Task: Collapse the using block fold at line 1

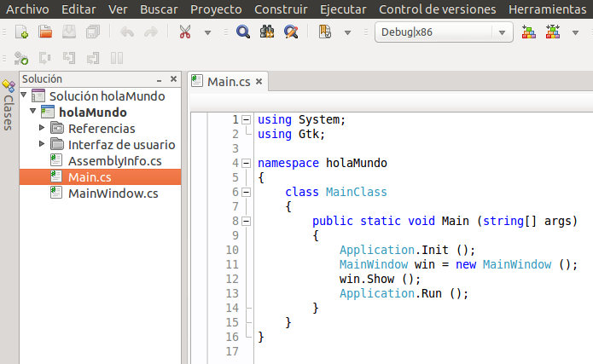Action: (x=247, y=120)
